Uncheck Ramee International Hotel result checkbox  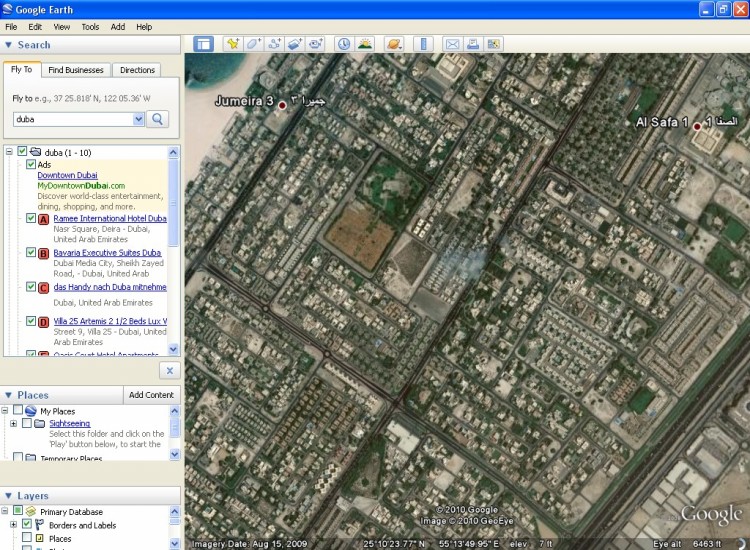[x=31, y=218]
